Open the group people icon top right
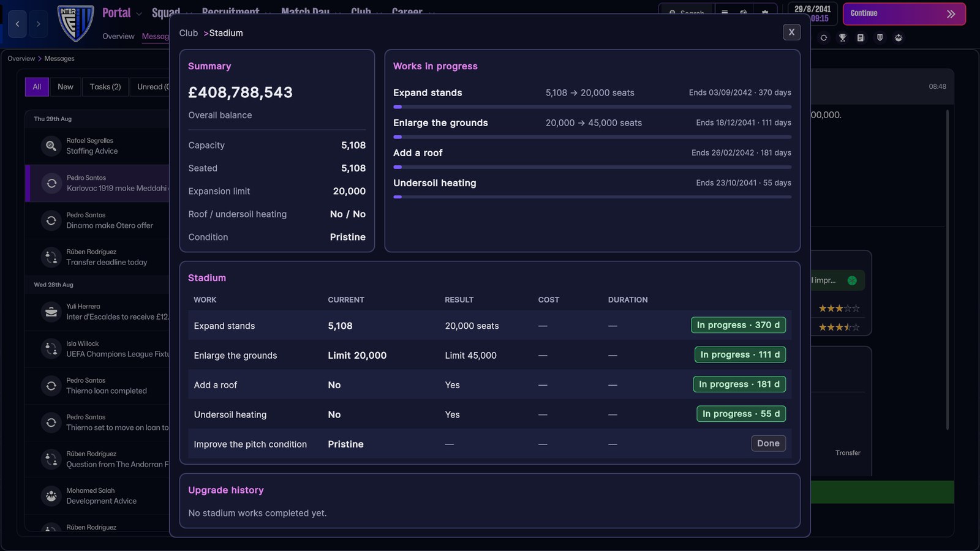980x551 pixels. point(899,38)
